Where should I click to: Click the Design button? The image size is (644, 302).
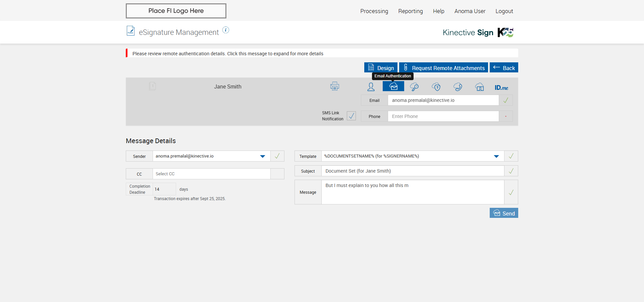click(x=381, y=68)
